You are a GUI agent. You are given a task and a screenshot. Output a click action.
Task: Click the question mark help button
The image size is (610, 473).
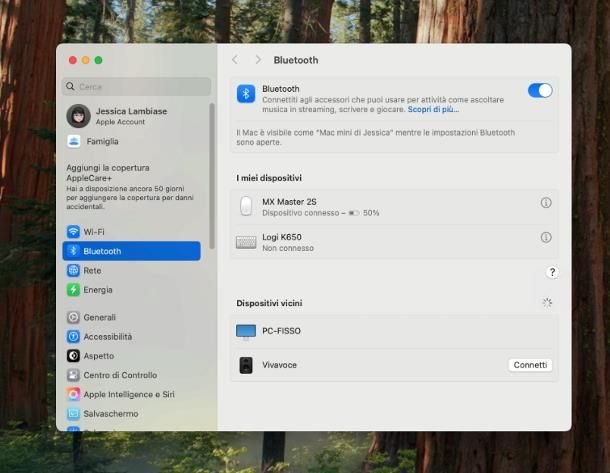[x=552, y=272]
